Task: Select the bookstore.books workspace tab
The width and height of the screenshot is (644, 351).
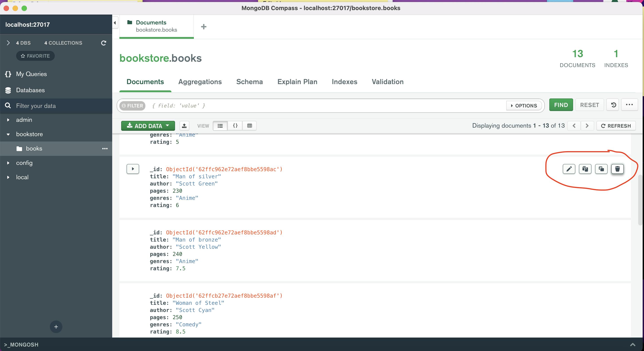Action: click(x=156, y=26)
